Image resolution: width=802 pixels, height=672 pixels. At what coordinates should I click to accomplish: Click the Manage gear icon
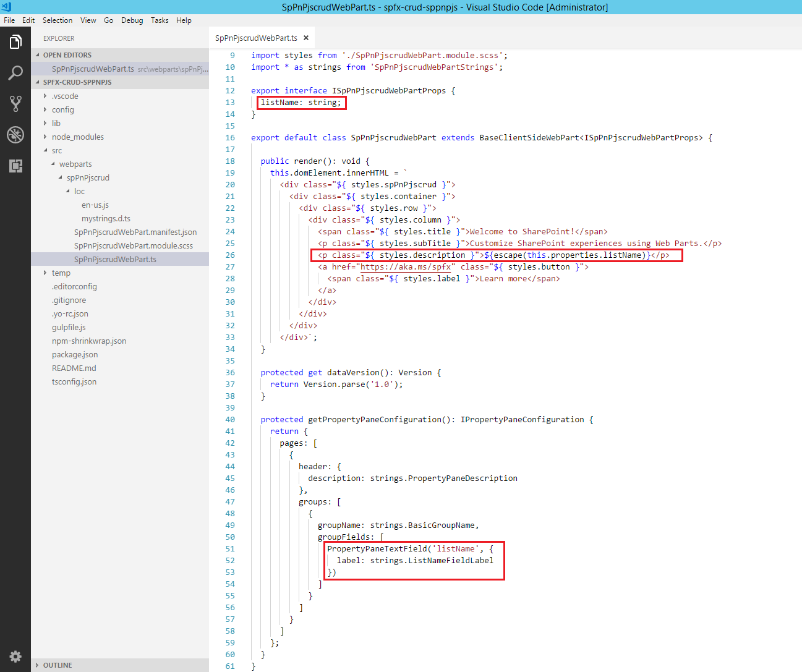(15, 657)
